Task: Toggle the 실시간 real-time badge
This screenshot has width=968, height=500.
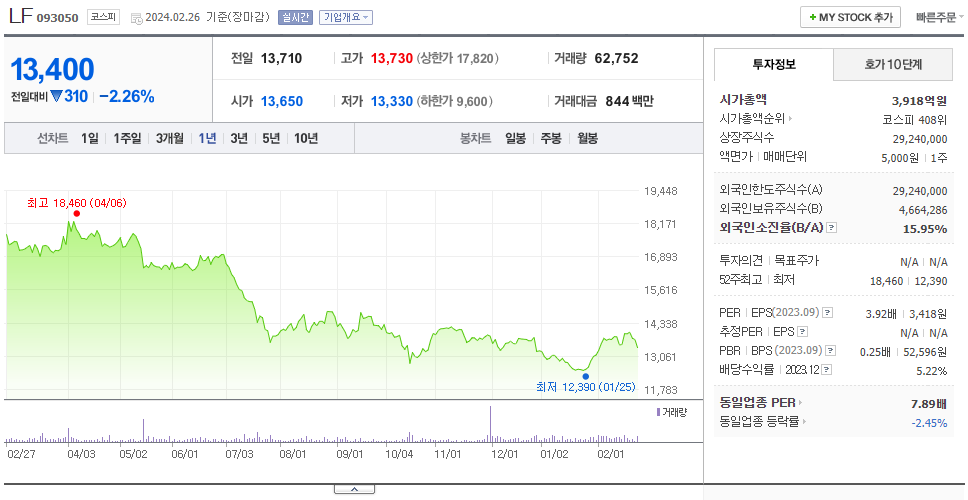Action: (296, 17)
